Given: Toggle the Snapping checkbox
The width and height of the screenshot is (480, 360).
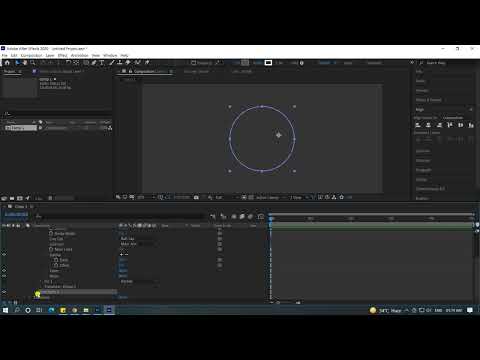Looking at the screenshot, I should [x=194, y=63].
